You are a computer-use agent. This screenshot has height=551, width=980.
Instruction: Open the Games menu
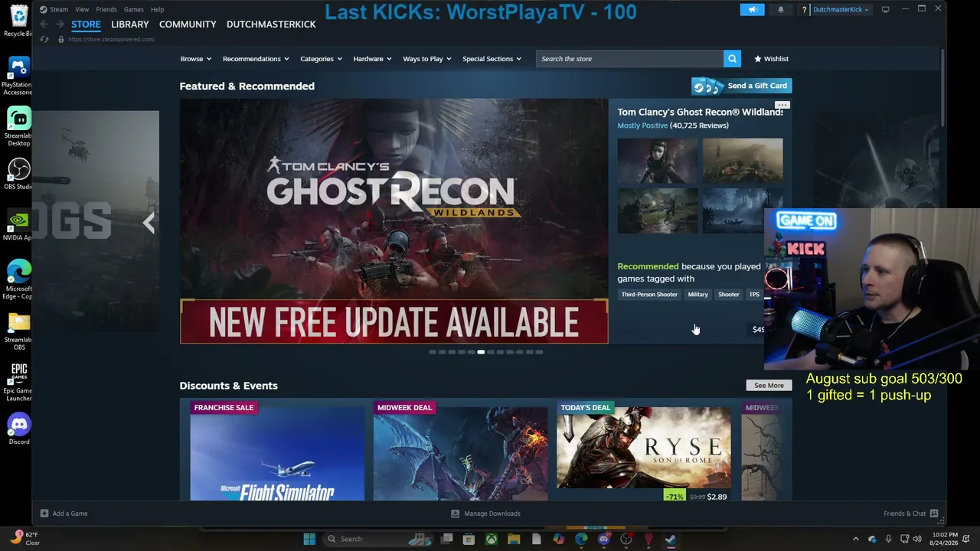point(133,9)
